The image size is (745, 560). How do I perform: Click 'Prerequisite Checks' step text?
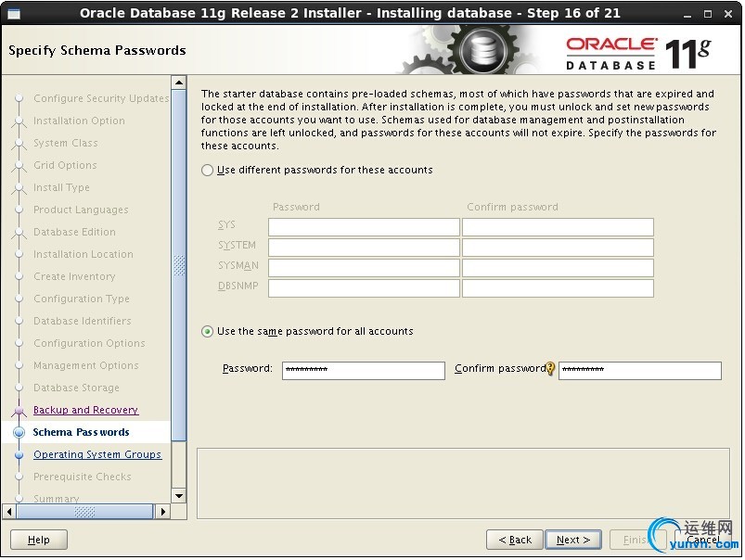point(83,477)
